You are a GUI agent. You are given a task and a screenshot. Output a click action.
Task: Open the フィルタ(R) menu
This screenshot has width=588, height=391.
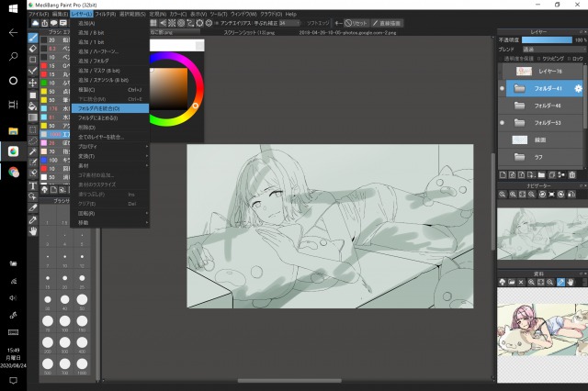[x=106, y=15]
